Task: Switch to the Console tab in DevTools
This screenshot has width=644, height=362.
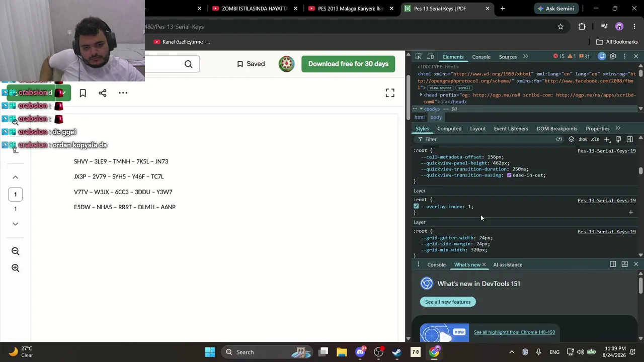Action: tap(481, 57)
